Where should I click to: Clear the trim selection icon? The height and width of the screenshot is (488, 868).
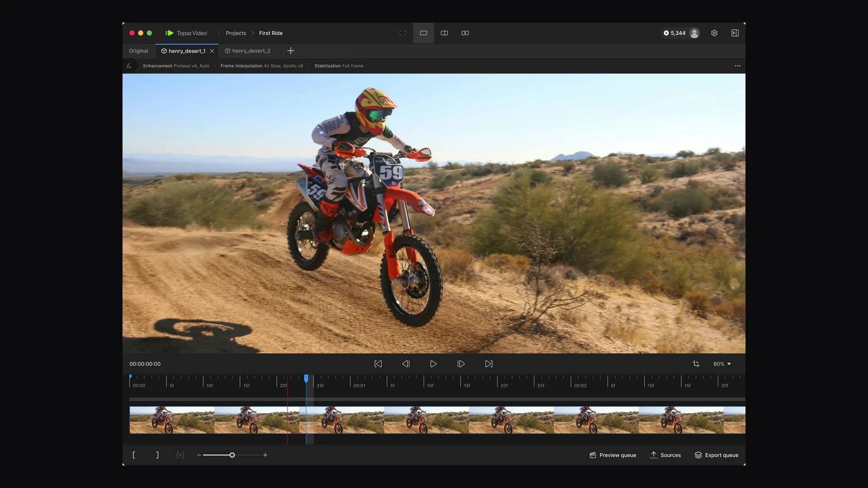coord(180,455)
